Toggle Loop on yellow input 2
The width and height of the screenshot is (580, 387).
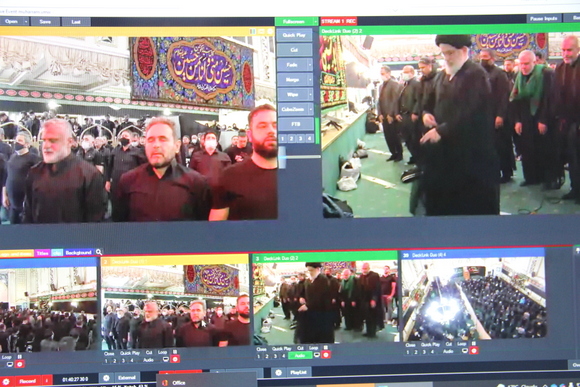162,353
